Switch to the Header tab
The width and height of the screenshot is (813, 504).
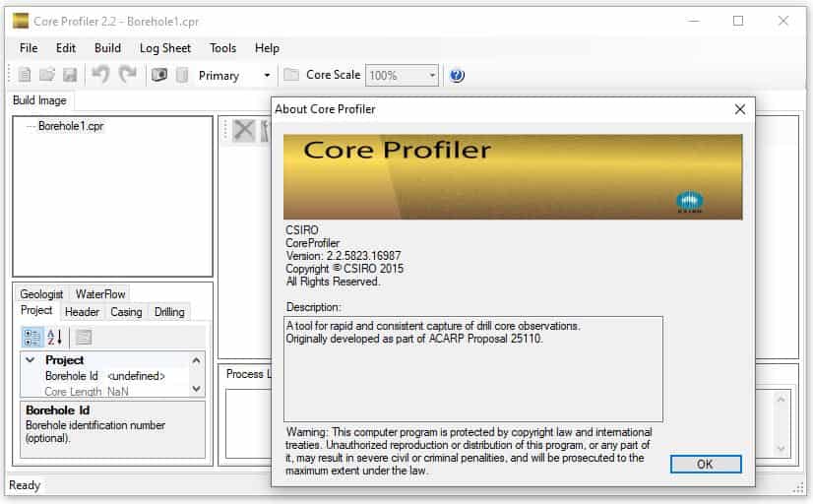click(x=82, y=312)
